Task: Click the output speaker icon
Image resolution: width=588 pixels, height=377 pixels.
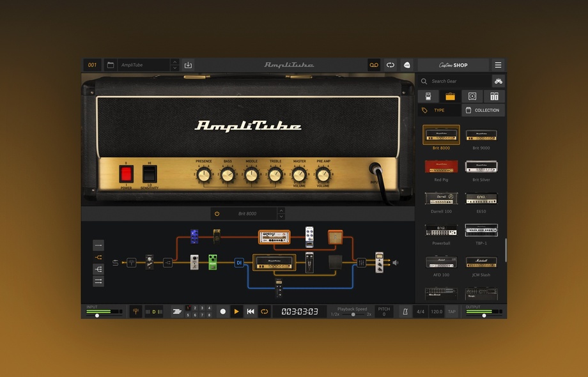Action: coord(395,263)
